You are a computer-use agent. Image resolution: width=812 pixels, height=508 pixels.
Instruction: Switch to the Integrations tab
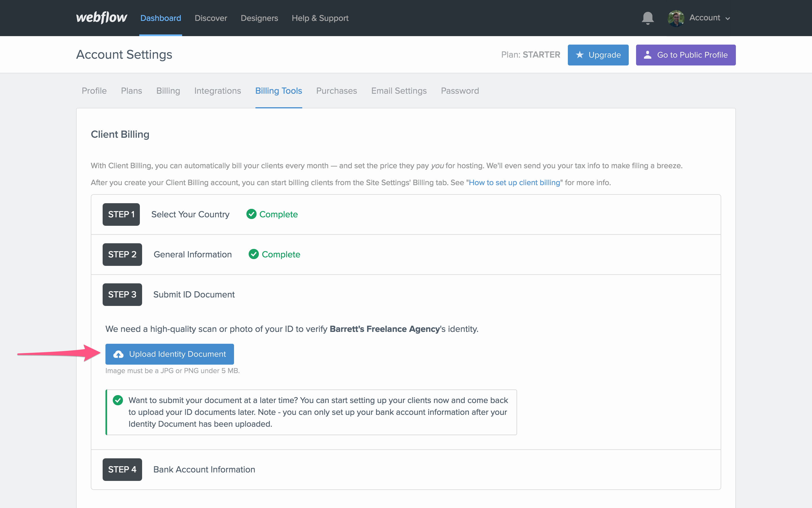pos(217,91)
